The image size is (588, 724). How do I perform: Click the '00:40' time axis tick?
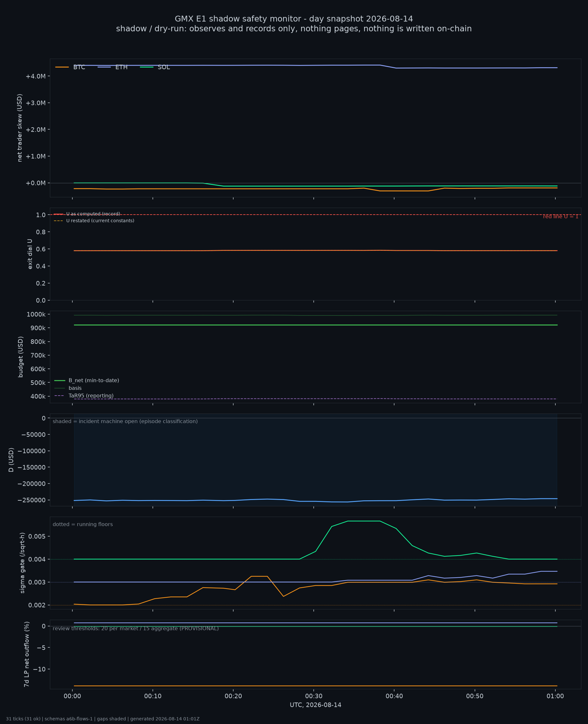click(x=394, y=697)
